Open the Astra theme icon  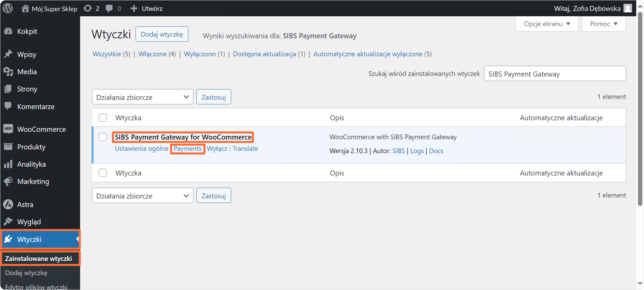(x=8, y=204)
